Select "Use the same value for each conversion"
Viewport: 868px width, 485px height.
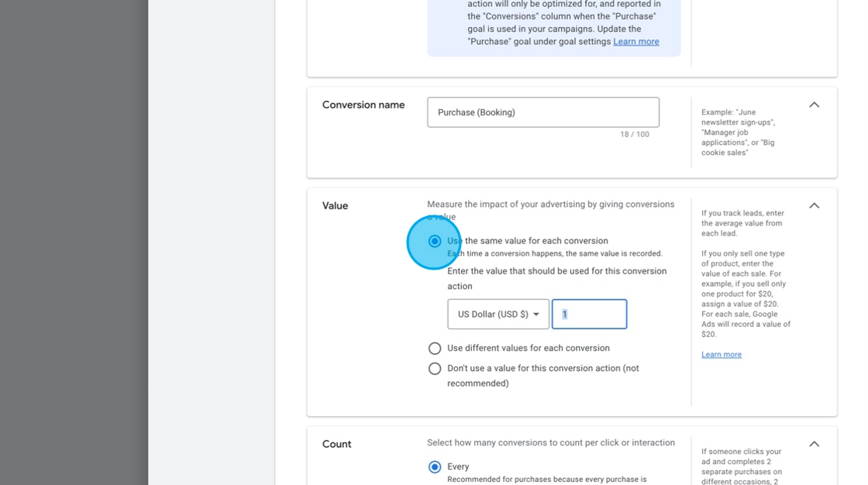(435, 241)
